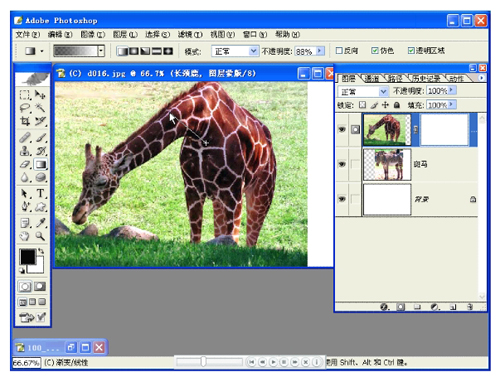
Task: Select the Type tool
Action: pyautogui.click(x=40, y=193)
